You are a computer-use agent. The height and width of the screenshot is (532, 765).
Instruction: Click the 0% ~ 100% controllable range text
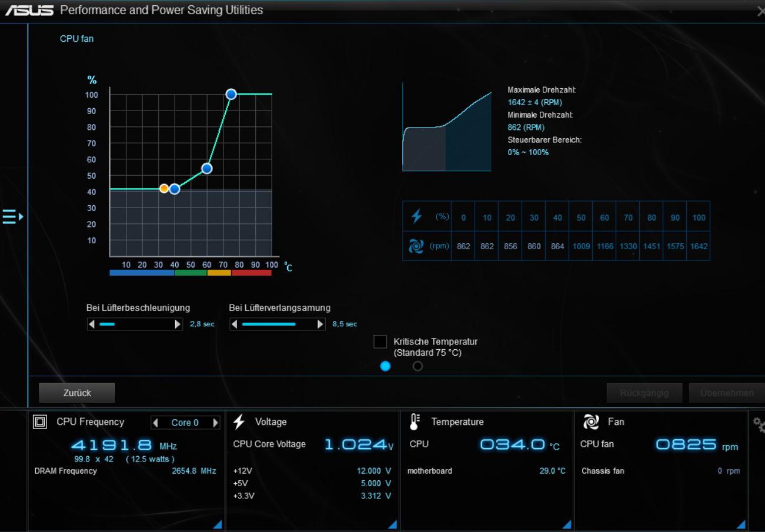click(528, 152)
